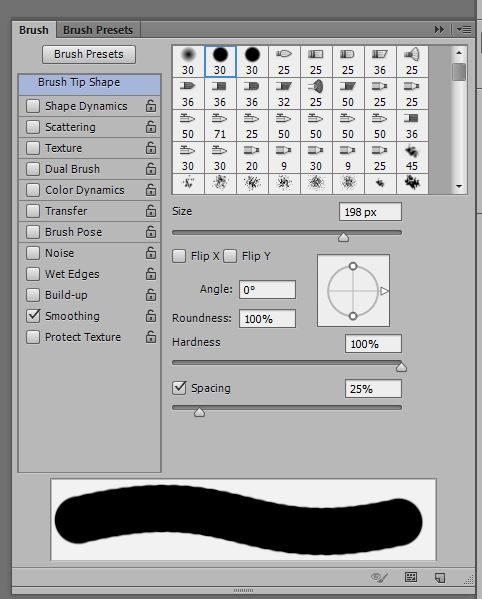Screen dimensions: 482x599
Task: Open the panel flyout menu icon
Action: point(464,29)
